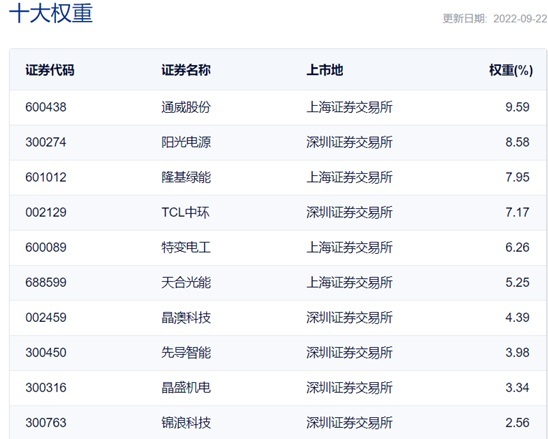Click stock code 600438
The width and height of the screenshot is (548, 439).
click(x=46, y=107)
